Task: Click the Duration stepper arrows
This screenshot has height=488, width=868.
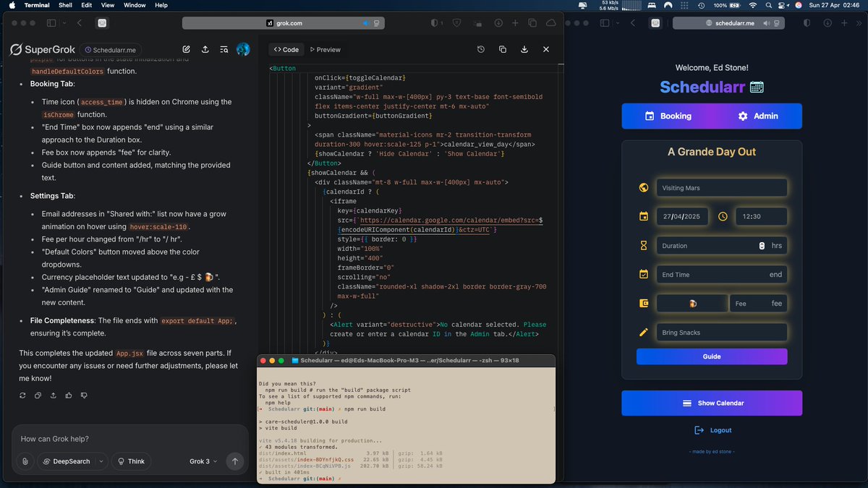Action: pyautogui.click(x=762, y=246)
